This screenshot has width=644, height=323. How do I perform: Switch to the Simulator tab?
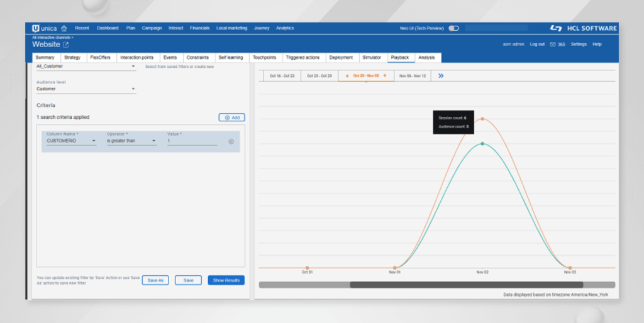pos(371,58)
